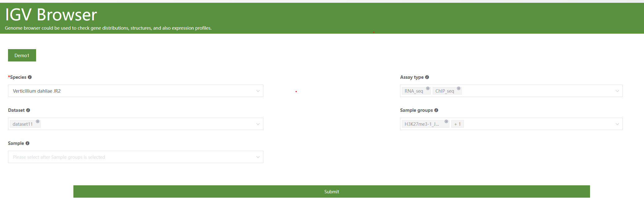Expand the Assay type dropdown arrow
644x206 pixels.
coord(617,91)
